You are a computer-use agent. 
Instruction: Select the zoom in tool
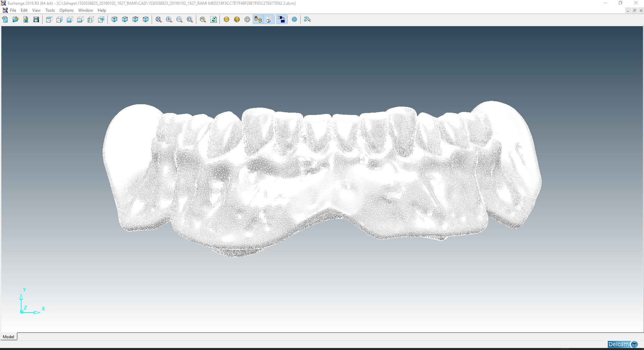click(169, 19)
